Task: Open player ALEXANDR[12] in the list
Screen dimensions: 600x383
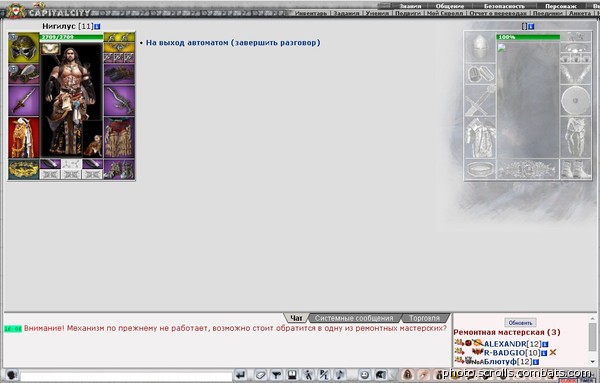Action: click(x=512, y=344)
